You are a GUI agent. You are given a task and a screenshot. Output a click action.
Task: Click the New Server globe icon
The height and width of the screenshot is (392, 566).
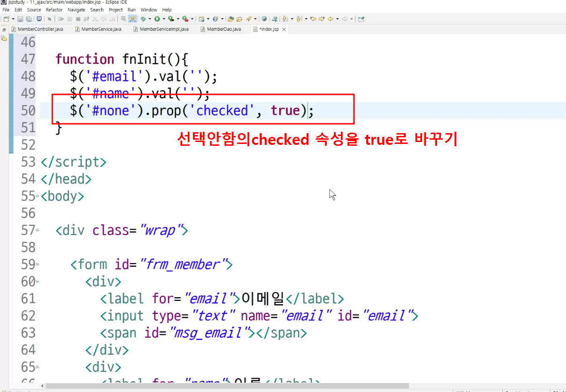202,19
